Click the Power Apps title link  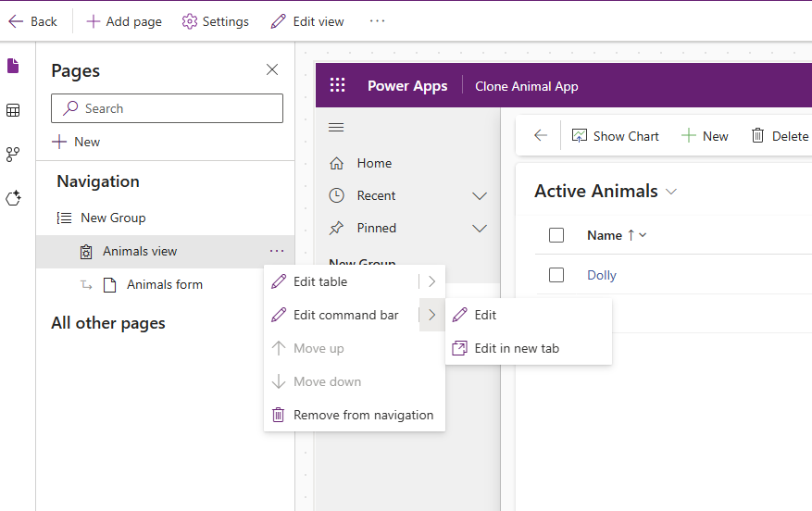point(407,86)
